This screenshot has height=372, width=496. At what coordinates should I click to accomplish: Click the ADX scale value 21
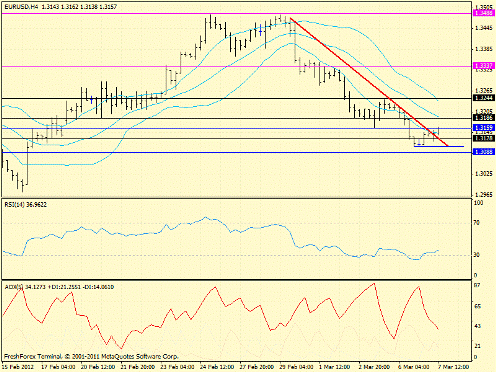coord(477,346)
